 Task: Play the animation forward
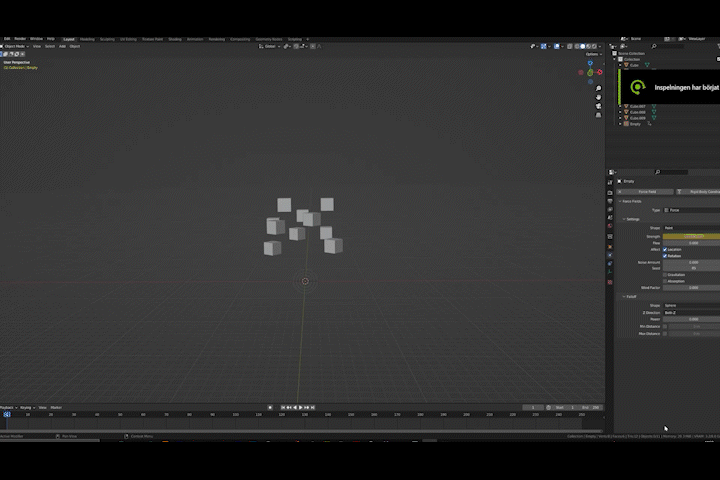301,407
